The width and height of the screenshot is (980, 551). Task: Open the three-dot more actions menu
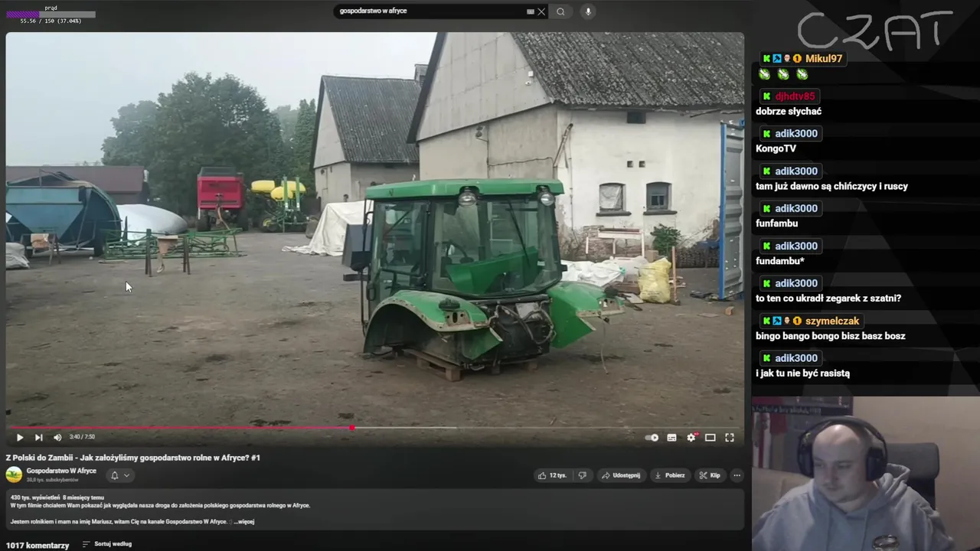(x=737, y=475)
